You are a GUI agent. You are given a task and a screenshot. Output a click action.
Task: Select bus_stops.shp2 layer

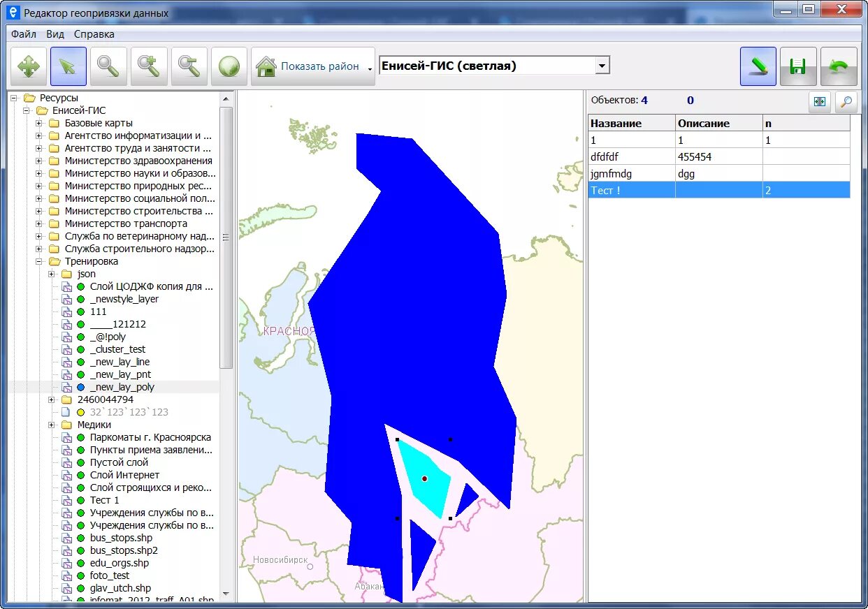[124, 550]
